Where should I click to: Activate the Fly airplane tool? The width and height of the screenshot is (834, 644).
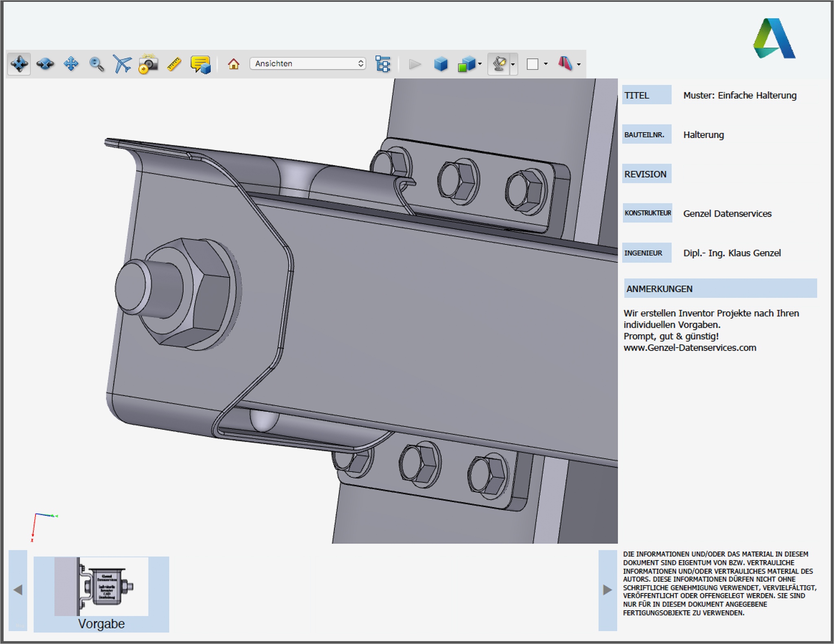[122, 64]
